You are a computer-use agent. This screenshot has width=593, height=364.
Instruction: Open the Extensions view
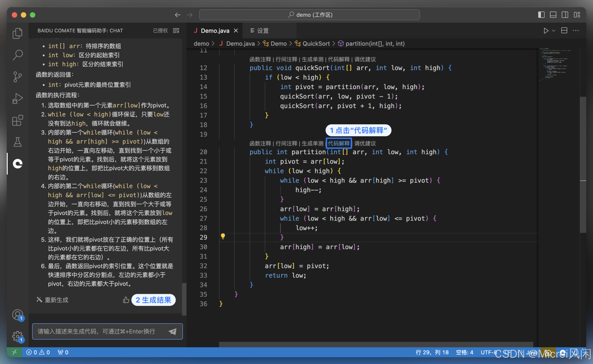[x=17, y=120]
